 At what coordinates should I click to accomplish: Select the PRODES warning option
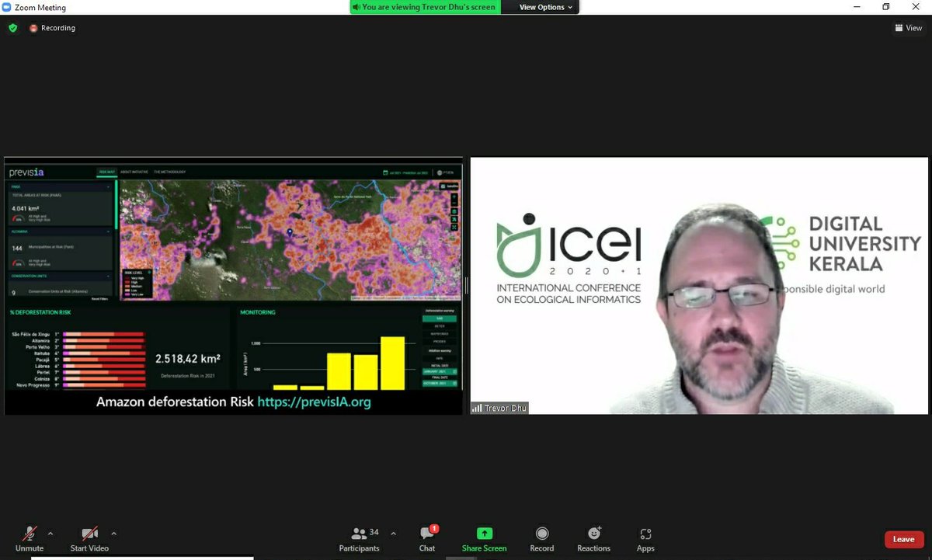point(440,342)
